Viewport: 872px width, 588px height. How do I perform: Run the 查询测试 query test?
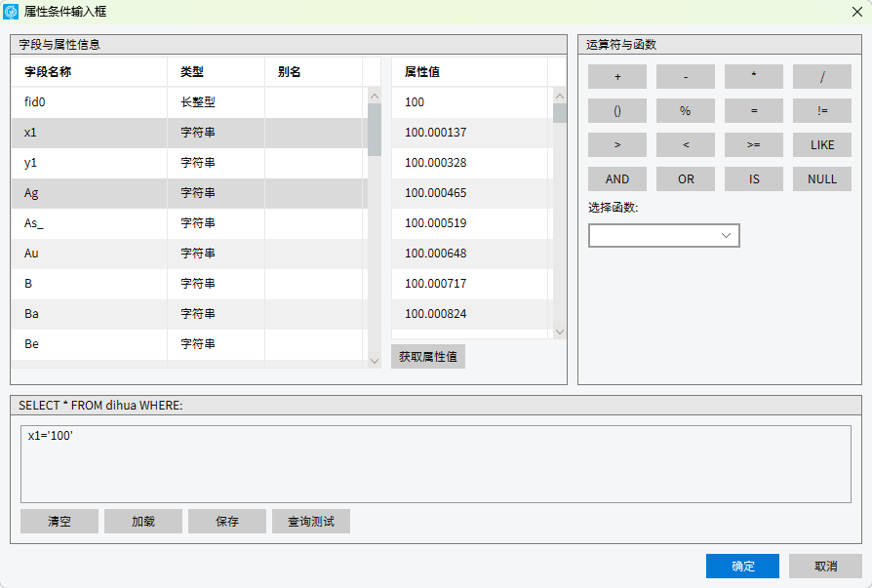pos(311,521)
